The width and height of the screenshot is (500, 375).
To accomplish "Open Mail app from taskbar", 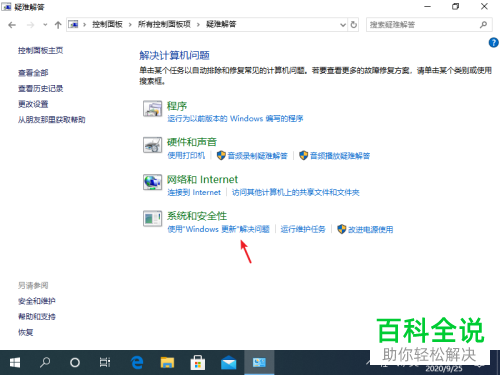I will click(229, 363).
